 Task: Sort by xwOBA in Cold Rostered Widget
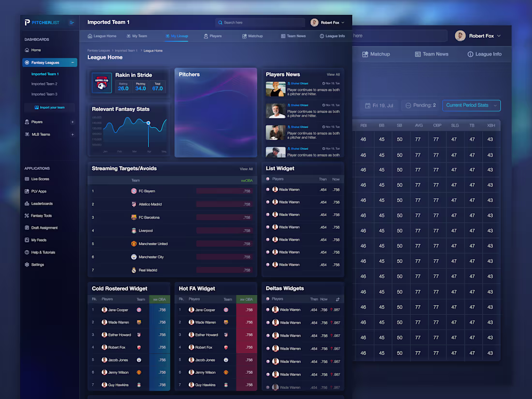160,299
